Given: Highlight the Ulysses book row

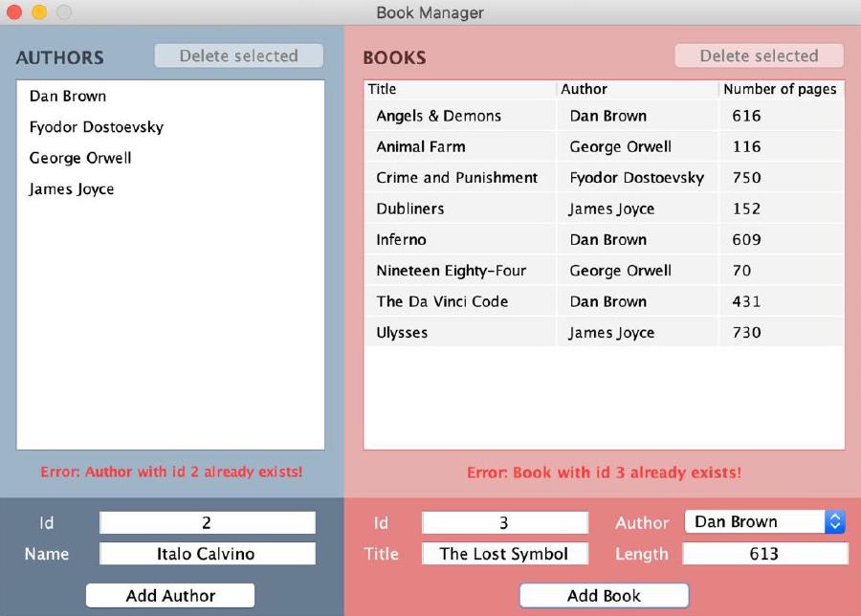Looking at the screenshot, I should point(402,333).
